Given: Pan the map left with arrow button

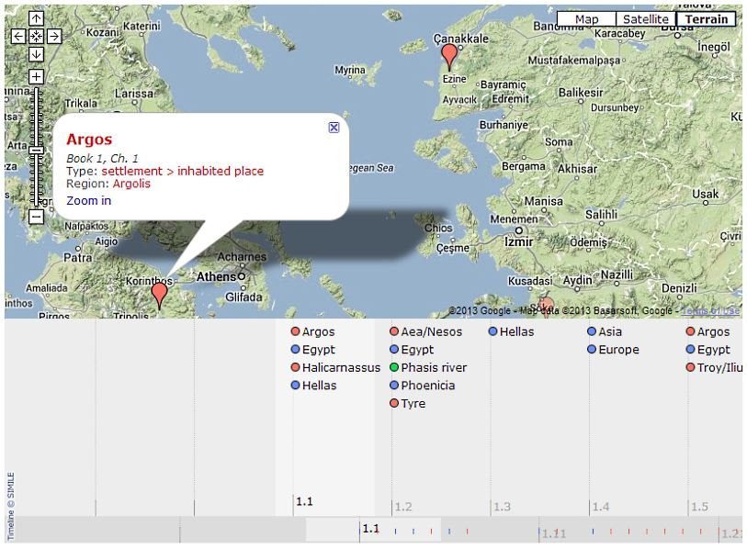Looking at the screenshot, I should pyautogui.click(x=18, y=37).
